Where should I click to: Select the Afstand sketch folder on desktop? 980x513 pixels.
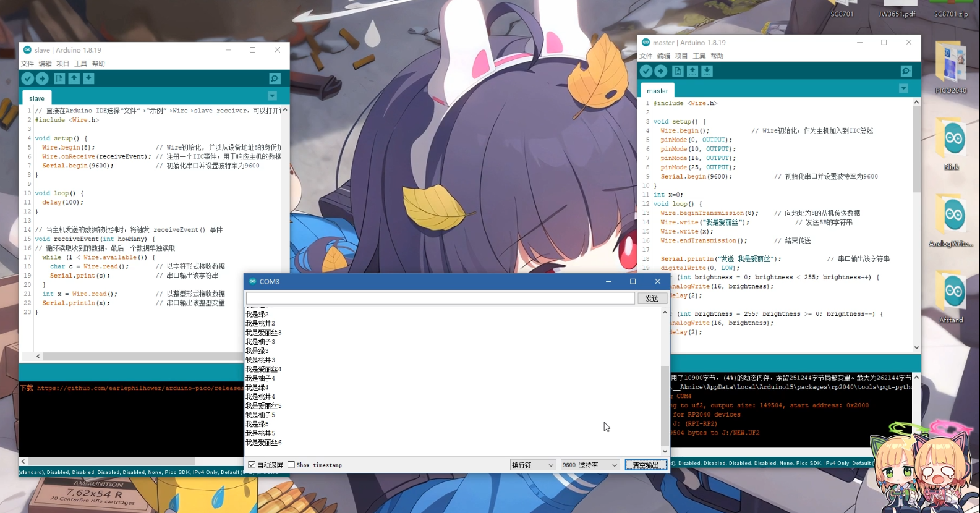point(952,296)
